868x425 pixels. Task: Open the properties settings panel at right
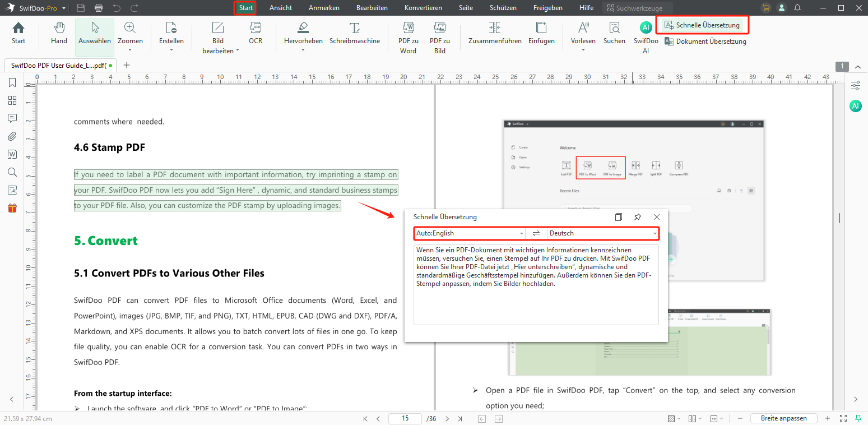(x=856, y=85)
